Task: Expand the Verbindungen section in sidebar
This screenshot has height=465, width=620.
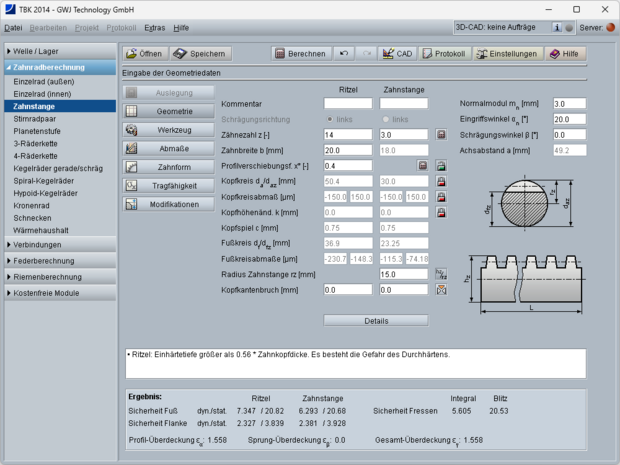Action: 58,244
